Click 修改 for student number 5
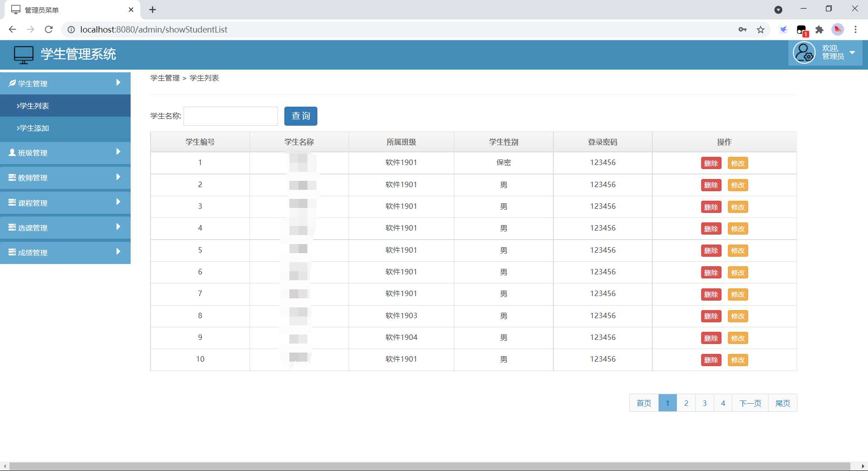Image resolution: width=868 pixels, height=471 pixels. (x=738, y=251)
